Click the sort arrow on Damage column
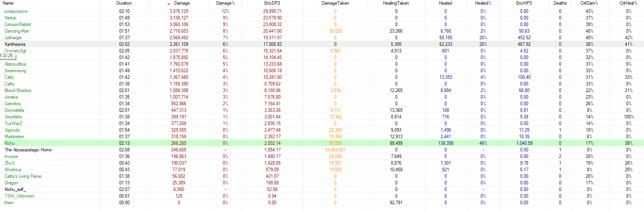The width and height of the screenshot is (644, 210). [168, 3]
